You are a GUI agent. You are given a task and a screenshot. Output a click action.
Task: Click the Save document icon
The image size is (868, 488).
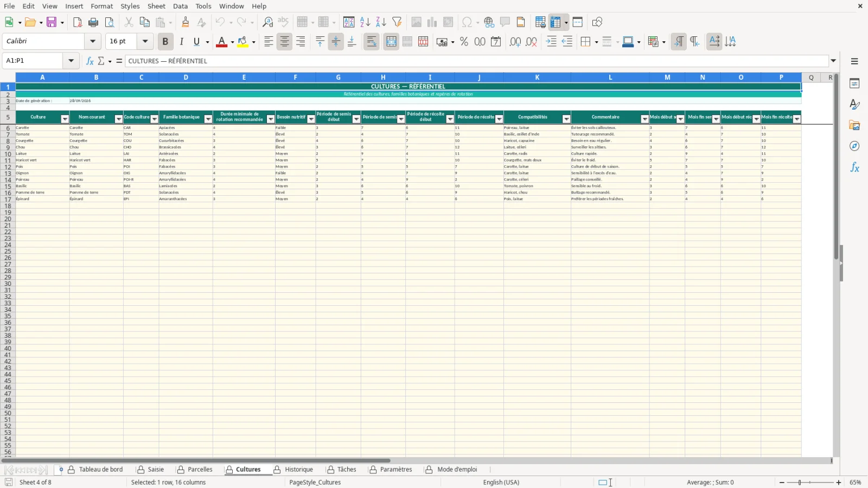pos(52,22)
